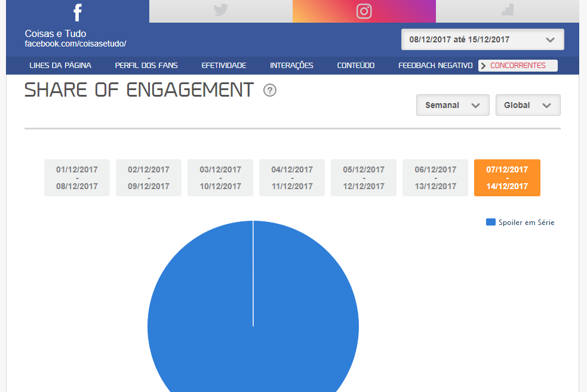Viewport: 587px width, 392px height.
Task: Click the Share of Engagement help icon
Action: [269, 90]
